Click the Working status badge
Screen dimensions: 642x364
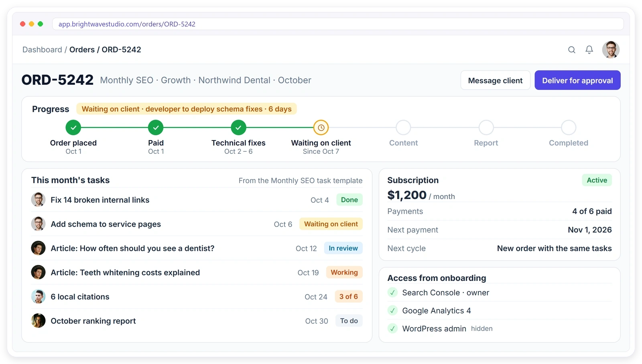pos(344,272)
